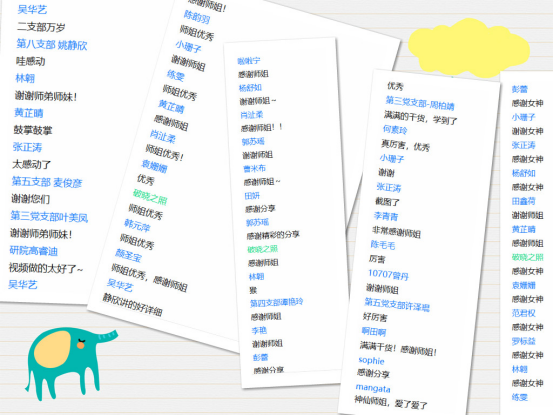Click the teal elephant illustration
553x415 pixels.
tap(71, 363)
